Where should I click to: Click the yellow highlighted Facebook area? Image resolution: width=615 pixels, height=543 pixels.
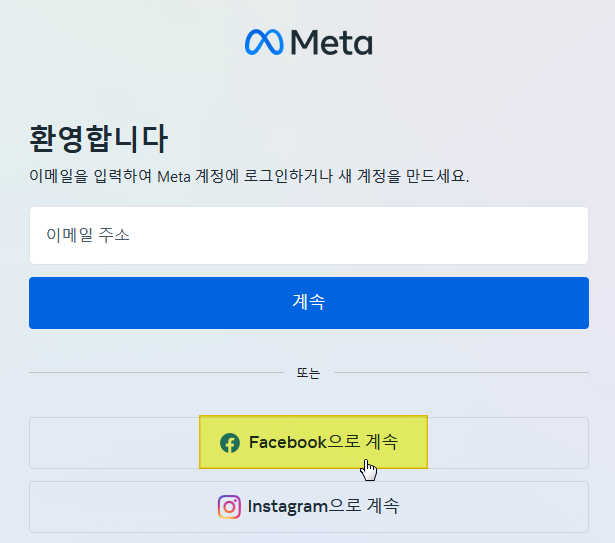tap(313, 442)
